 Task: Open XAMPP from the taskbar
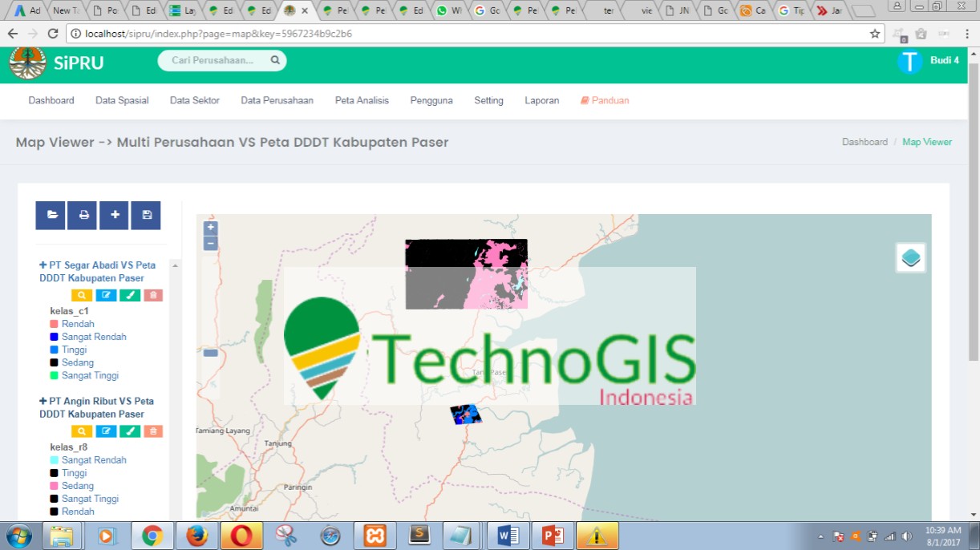(x=375, y=536)
